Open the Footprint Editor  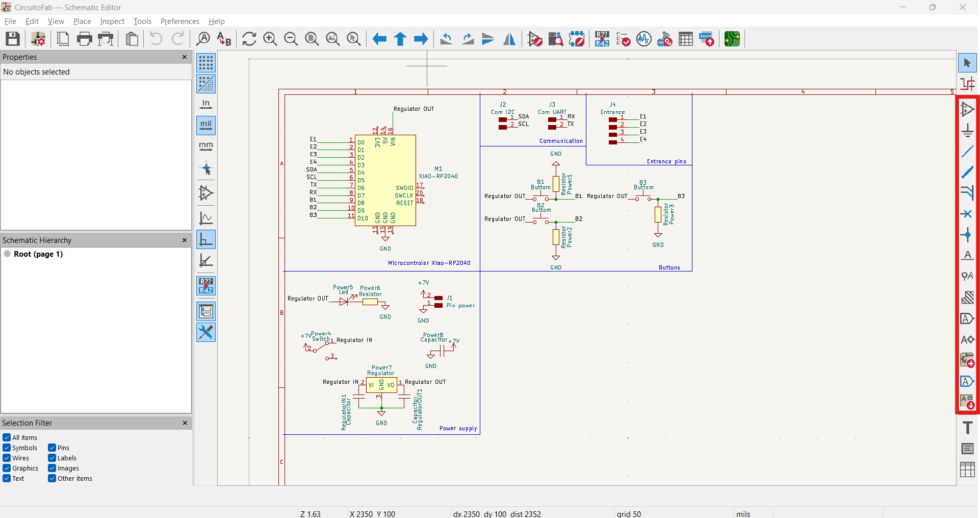tap(577, 39)
